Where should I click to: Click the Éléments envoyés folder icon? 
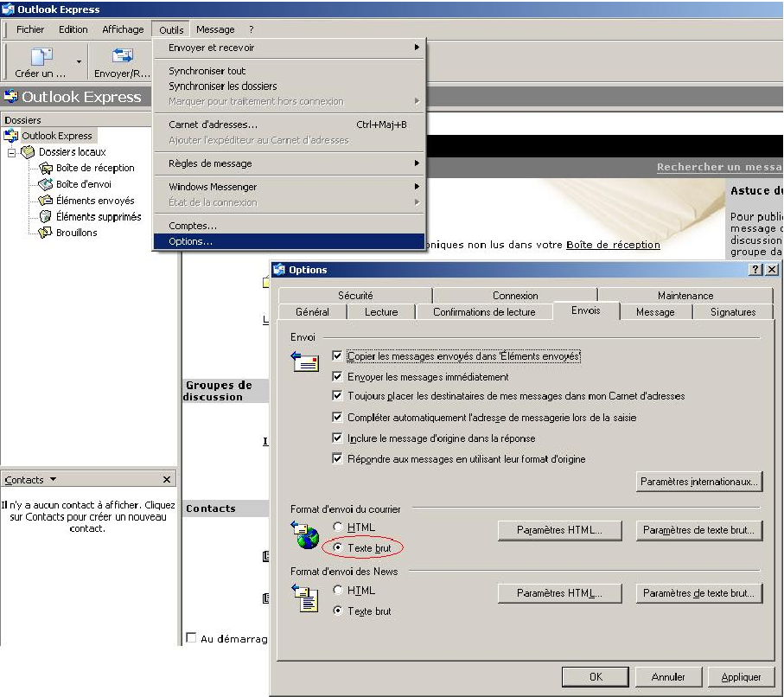tap(46, 200)
